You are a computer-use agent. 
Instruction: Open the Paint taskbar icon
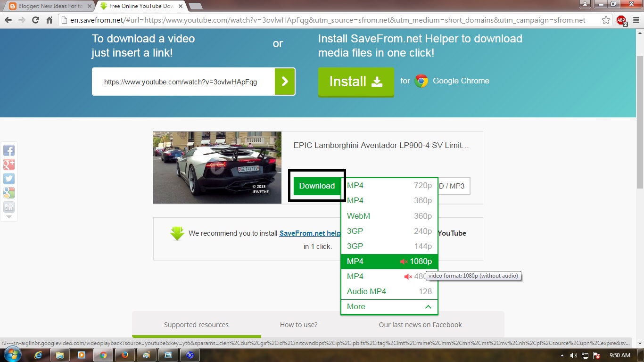[146, 355]
